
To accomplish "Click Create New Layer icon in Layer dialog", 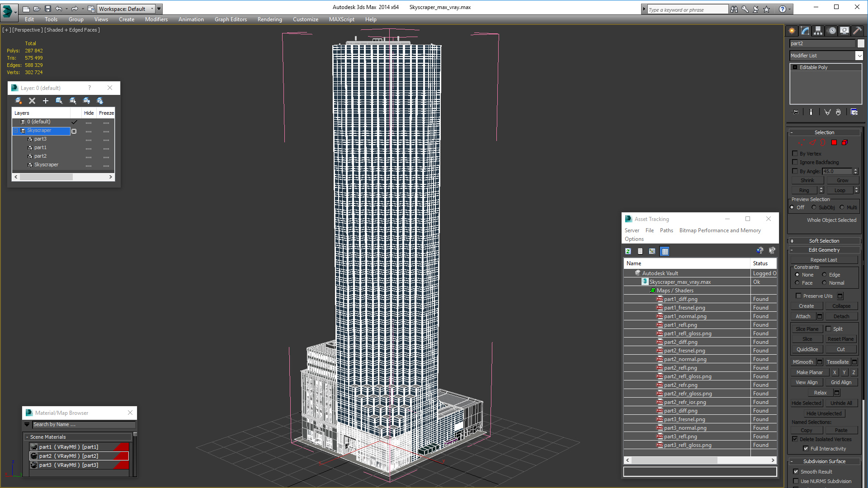I will coord(19,101).
